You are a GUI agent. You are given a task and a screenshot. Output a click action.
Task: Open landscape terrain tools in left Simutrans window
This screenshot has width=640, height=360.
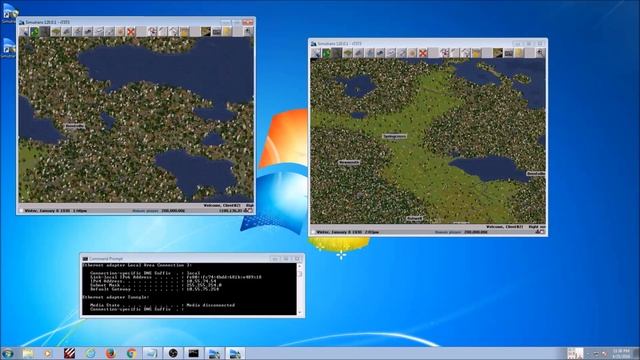click(56, 31)
